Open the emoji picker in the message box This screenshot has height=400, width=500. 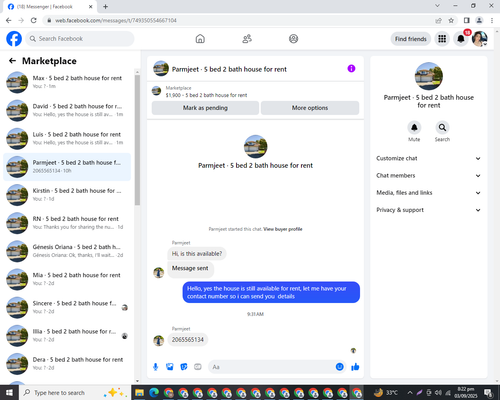point(339,367)
